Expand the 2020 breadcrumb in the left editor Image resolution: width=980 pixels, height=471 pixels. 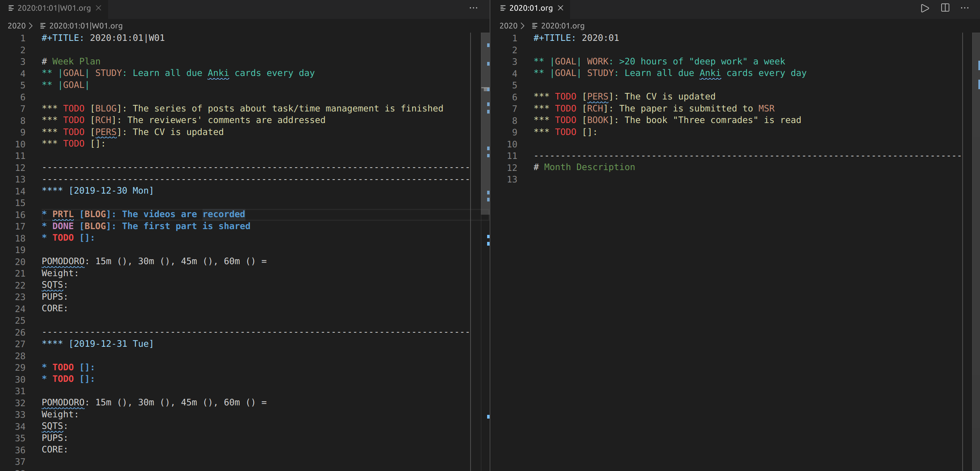pyautogui.click(x=16, y=26)
